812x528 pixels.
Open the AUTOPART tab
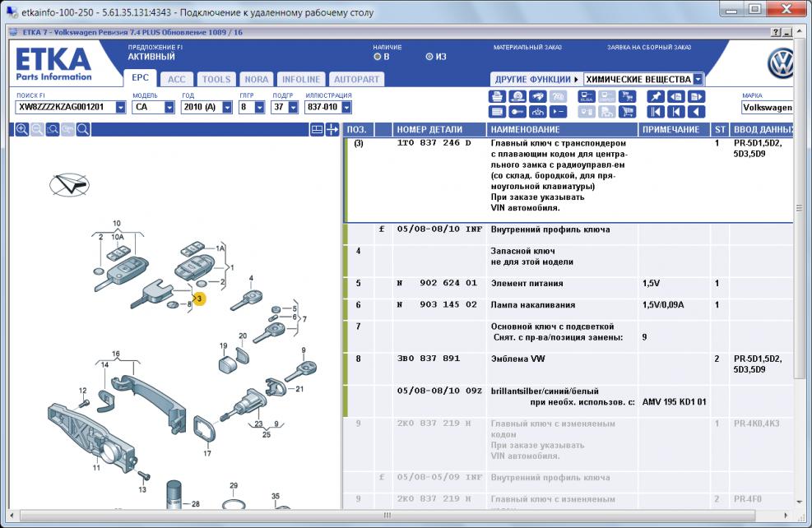(x=356, y=79)
